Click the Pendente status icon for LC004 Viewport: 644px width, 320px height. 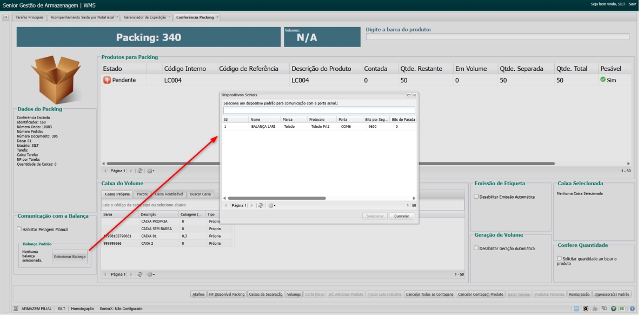(x=107, y=80)
